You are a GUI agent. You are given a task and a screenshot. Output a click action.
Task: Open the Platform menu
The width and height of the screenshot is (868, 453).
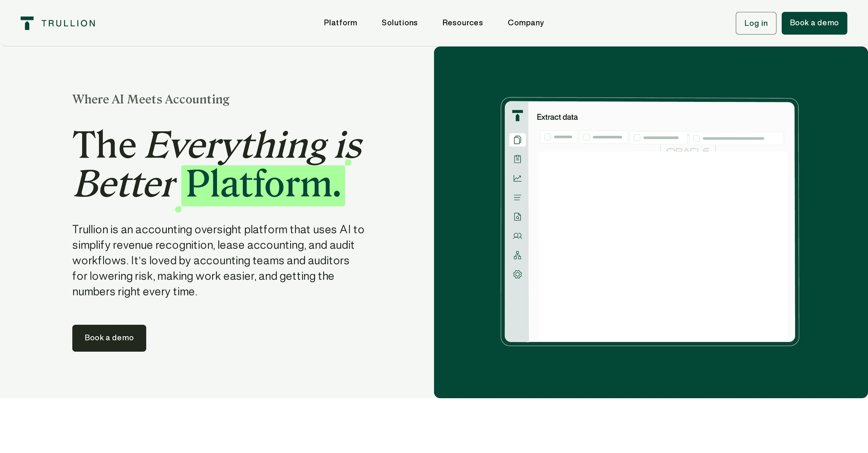point(340,23)
